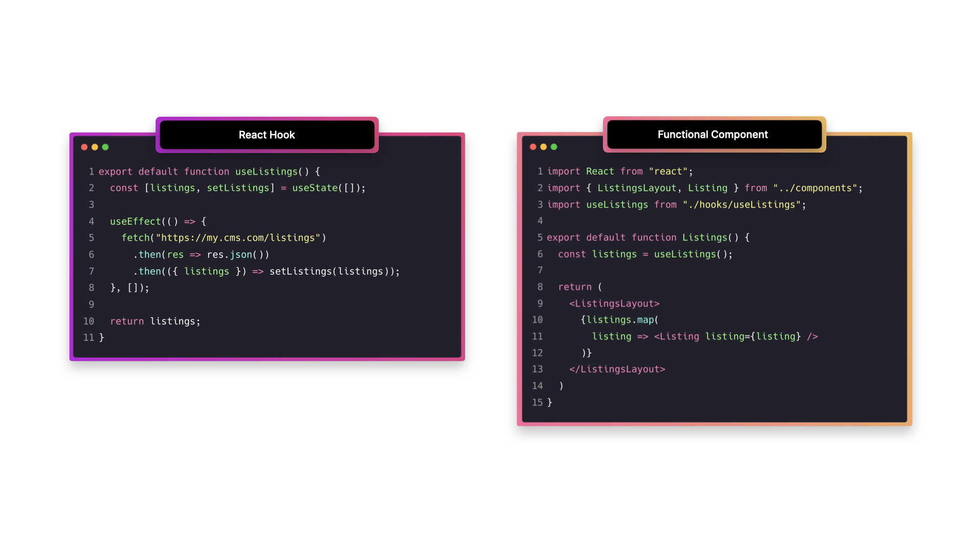Click line number 15 in Functional Component panel

click(537, 403)
